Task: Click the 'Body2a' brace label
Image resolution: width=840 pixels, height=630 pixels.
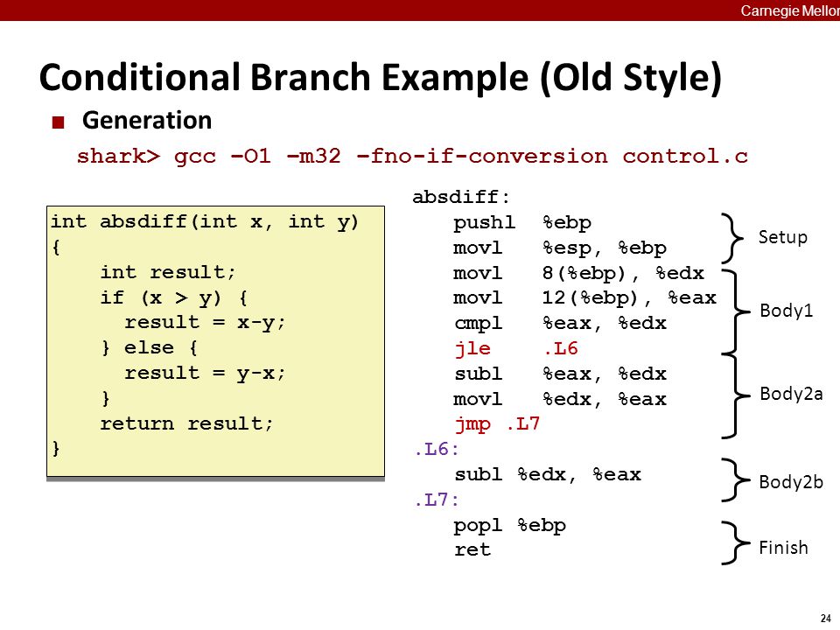Action: tap(791, 395)
